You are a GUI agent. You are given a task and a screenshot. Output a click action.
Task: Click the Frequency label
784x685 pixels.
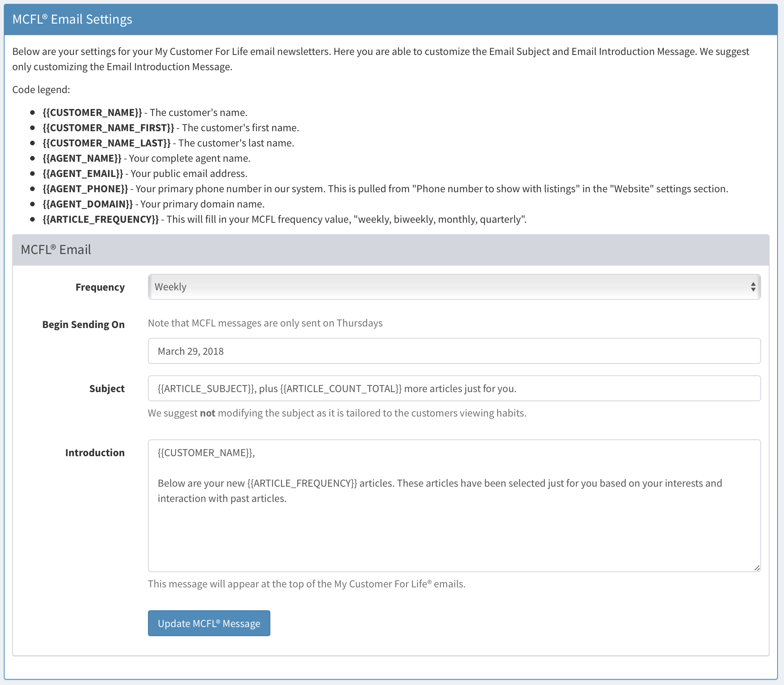pyautogui.click(x=100, y=287)
